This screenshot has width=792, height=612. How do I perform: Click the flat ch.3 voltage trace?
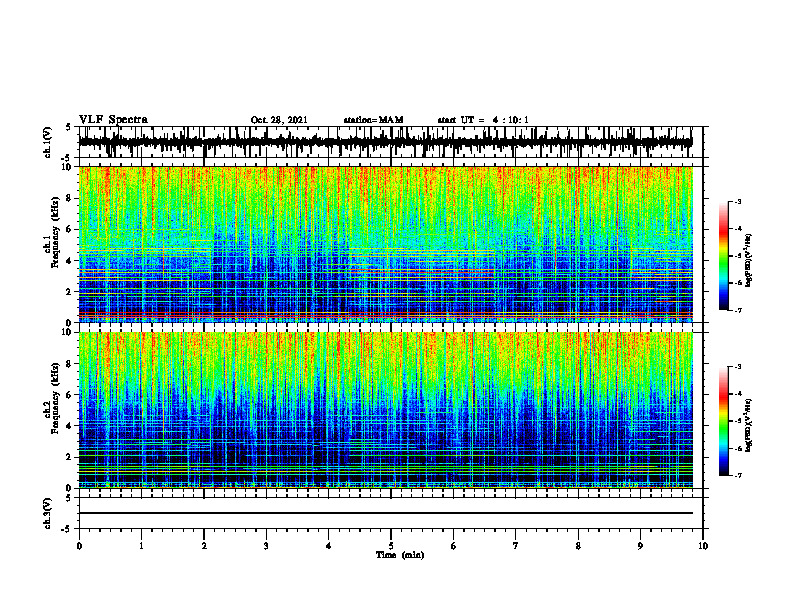[385, 513]
